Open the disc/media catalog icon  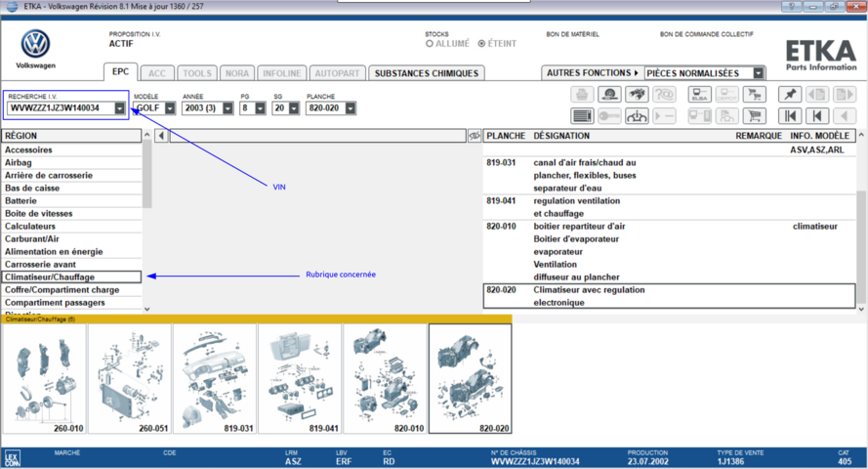609,95
